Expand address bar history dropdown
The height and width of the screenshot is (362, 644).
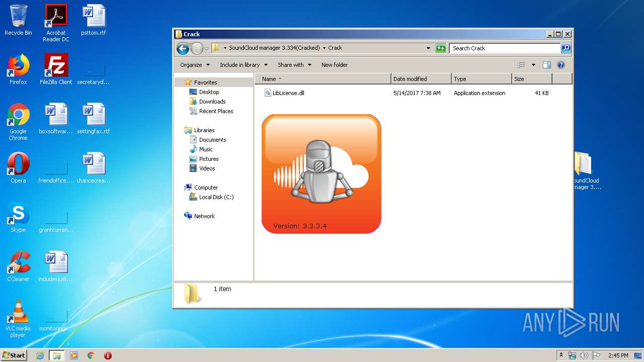click(x=428, y=48)
